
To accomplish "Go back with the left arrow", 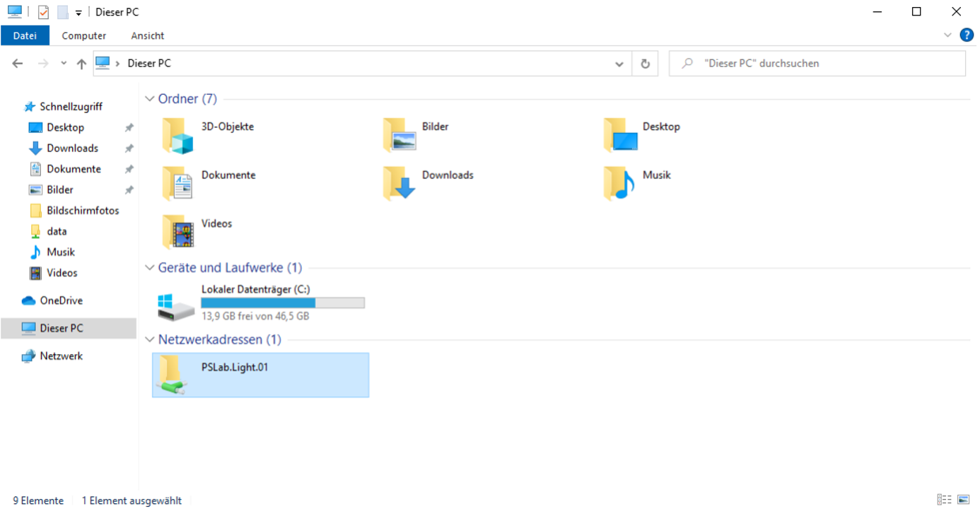I will (x=18, y=64).
